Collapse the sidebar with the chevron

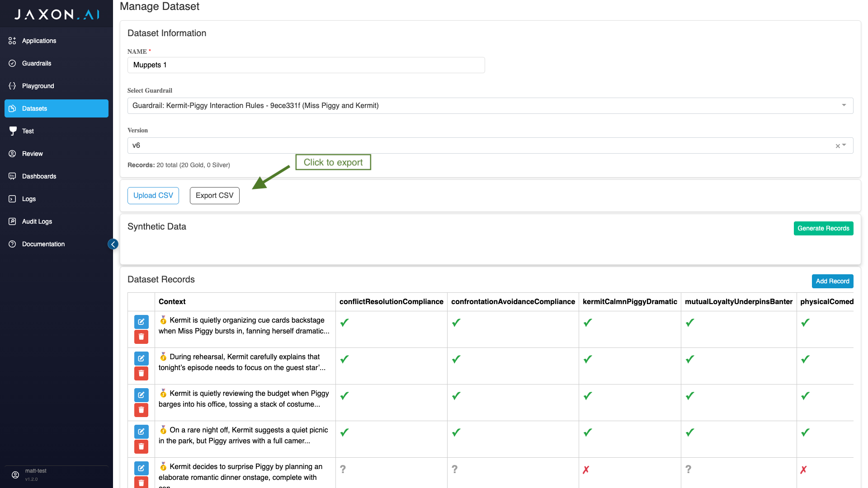pos(113,244)
